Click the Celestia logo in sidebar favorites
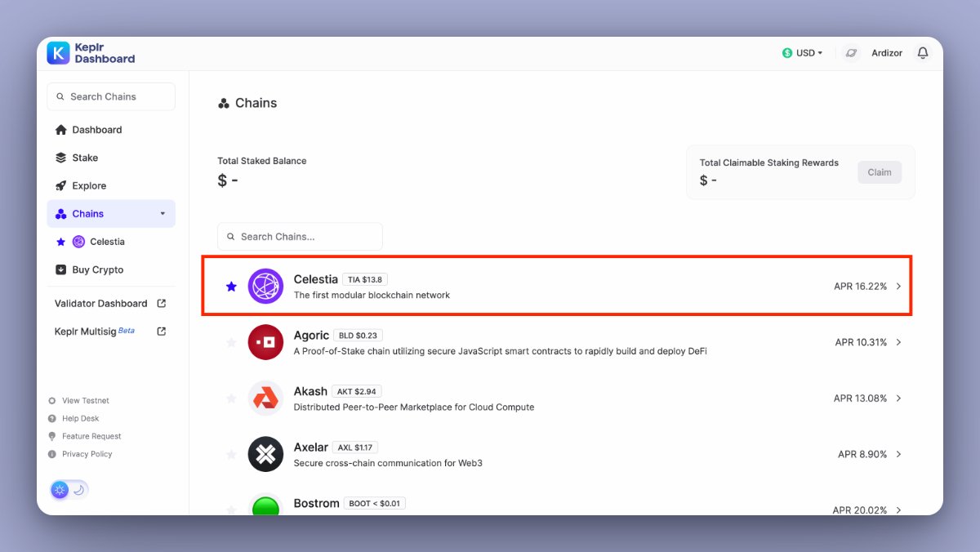980x552 pixels. coord(78,242)
